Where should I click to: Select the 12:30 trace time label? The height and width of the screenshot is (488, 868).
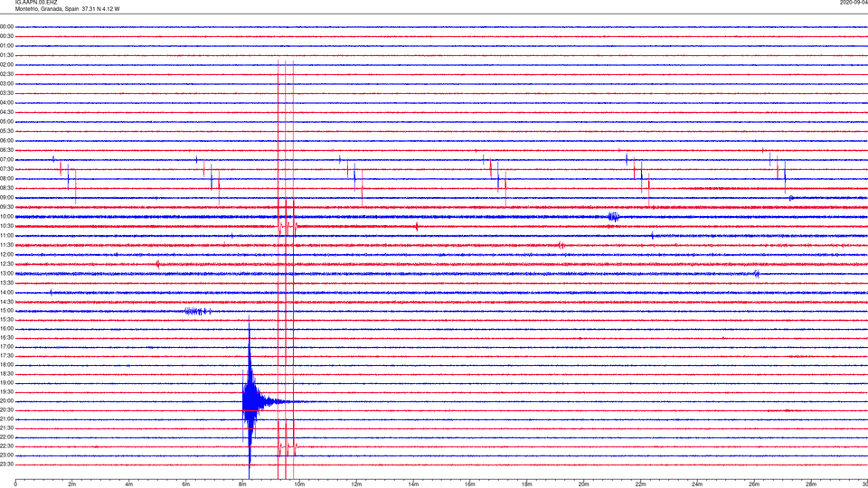point(6,264)
